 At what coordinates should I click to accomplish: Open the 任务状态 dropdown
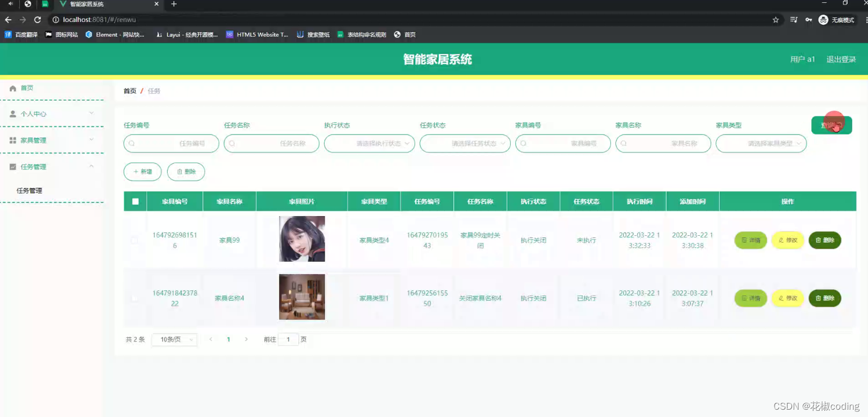pyautogui.click(x=465, y=144)
